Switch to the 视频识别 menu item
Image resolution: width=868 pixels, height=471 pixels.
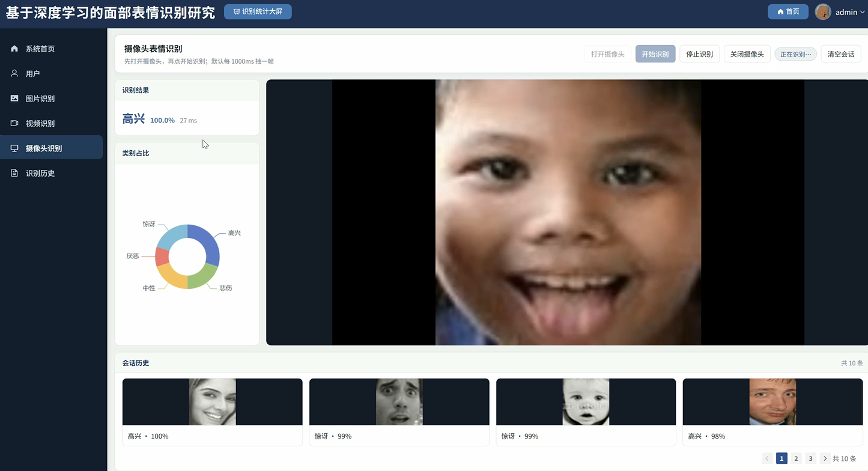52,123
